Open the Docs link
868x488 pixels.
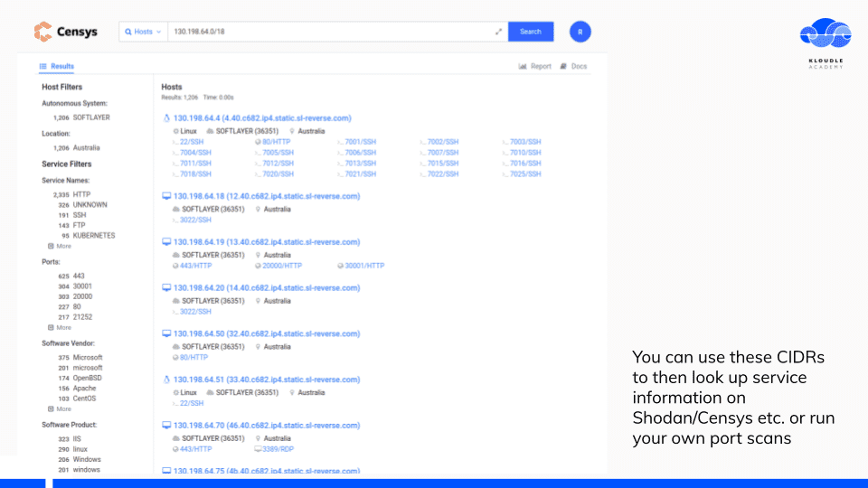573,66
